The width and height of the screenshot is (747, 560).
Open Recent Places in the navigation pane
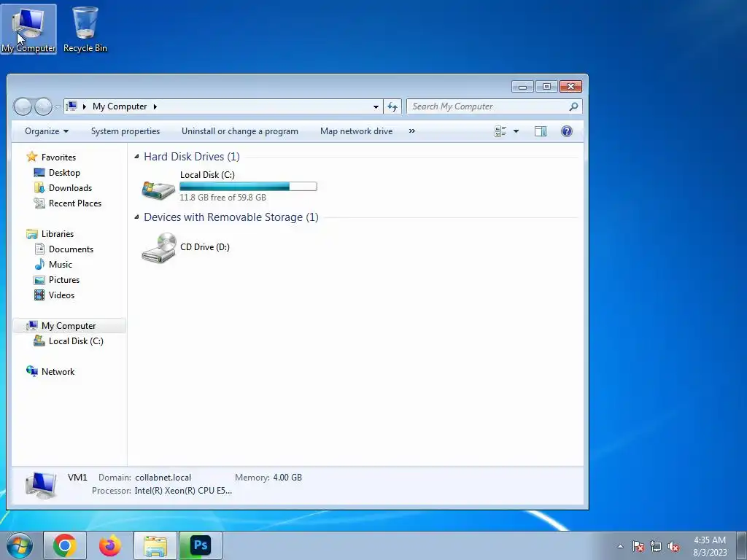coord(75,203)
